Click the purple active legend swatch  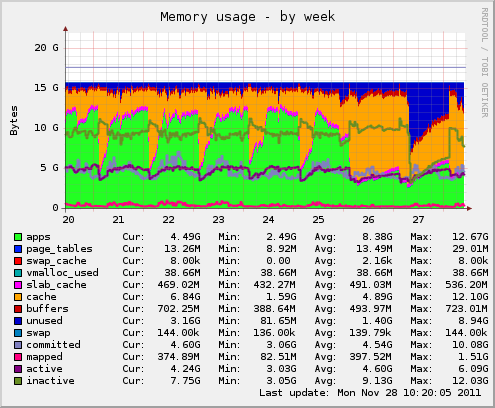[x=18, y=369]
